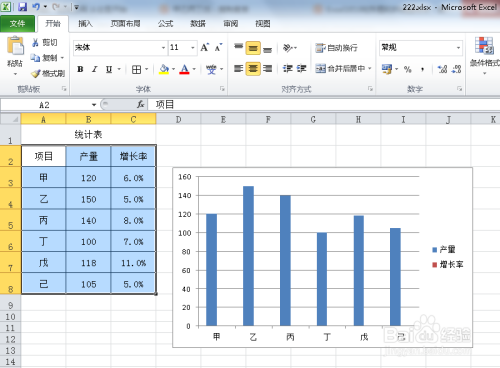Toggle center horizontal alignment
This screenshot has height=368, width=500.
253,69
